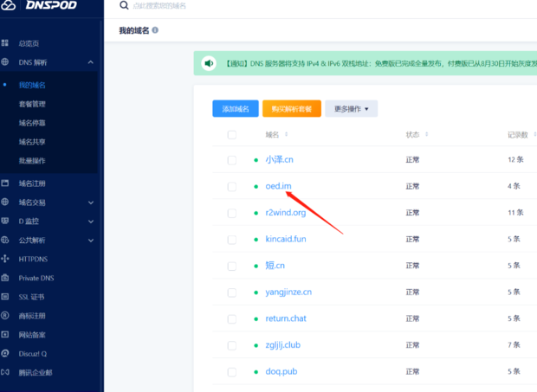Tick the checkbox for return.chat
537x392 pixels.
pyautogui.click(x=232, y=319)
